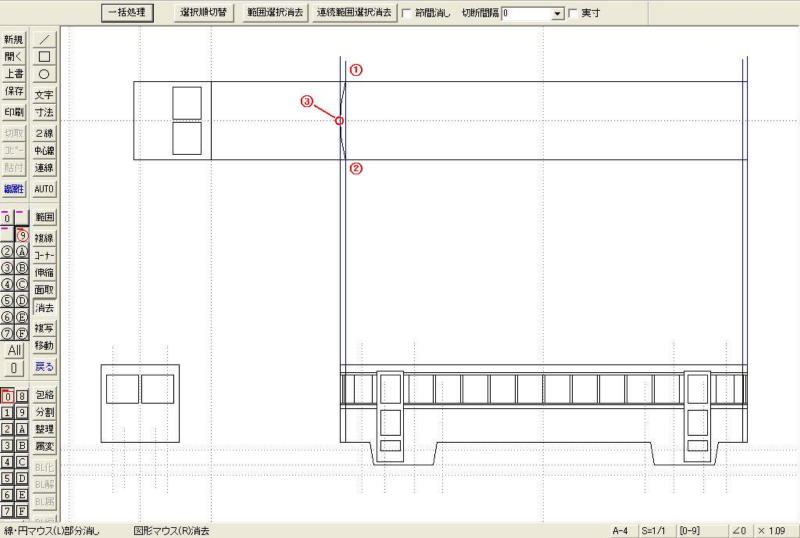Click 開く to open a file
800x538 pixels.
pyautogui.click(x=14, y=57)
